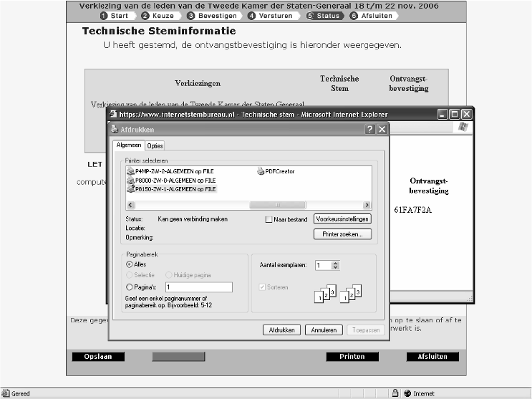Click the Windows flag logo in Internet Explorer window
The width and height of the screenshot is (532, 399).
point(463,127)
